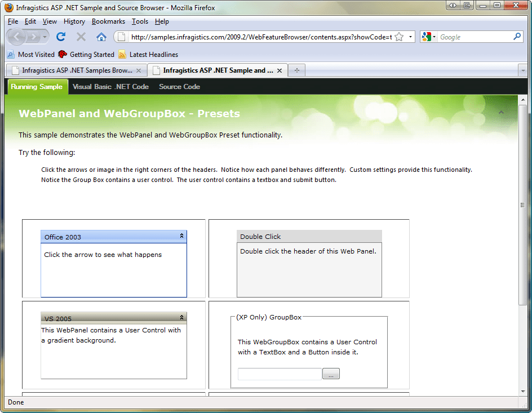Close the Infragistics Samples Browser tab
Image resolution: width=532 pixels, height=413 pixels.
pos(139,70)
